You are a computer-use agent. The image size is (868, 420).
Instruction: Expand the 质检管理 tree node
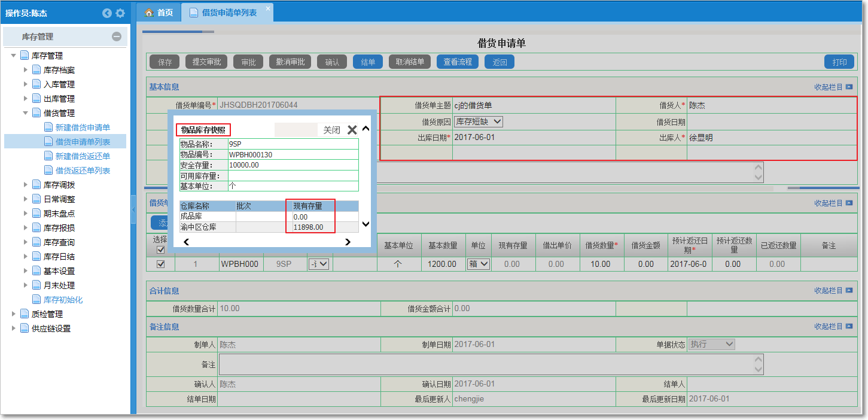[14, 314]
